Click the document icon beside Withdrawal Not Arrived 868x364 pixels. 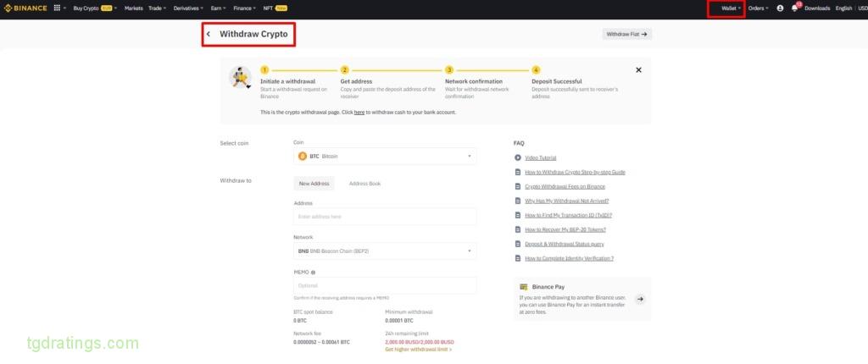518,201
